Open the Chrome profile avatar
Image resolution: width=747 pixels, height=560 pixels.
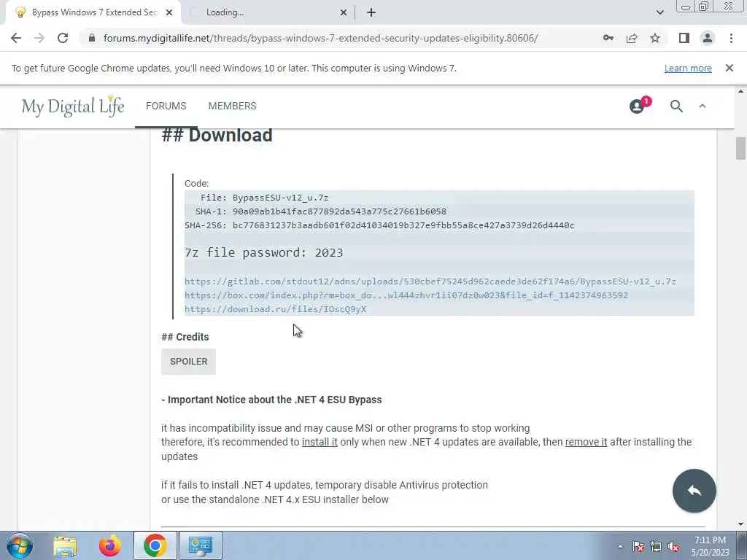tap(708, 38)
